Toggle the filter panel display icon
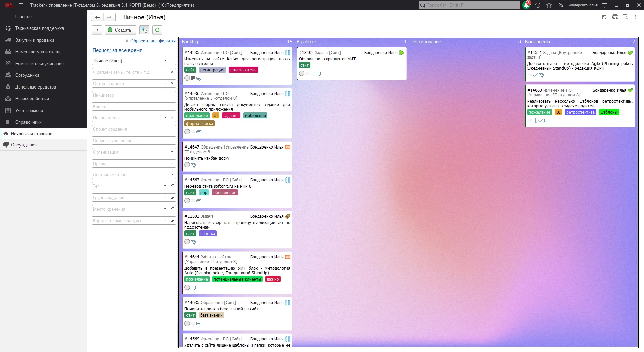644x352 pixels. [144, 30]
